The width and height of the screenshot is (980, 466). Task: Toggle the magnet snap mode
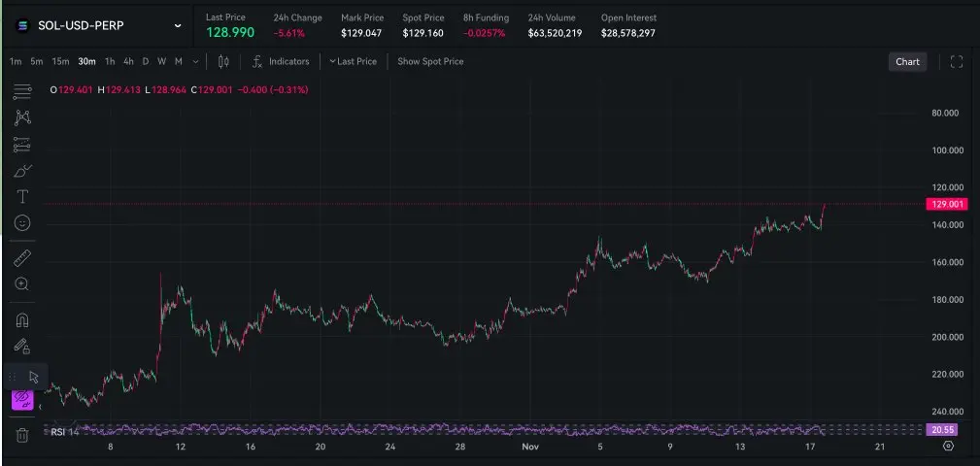22,319
